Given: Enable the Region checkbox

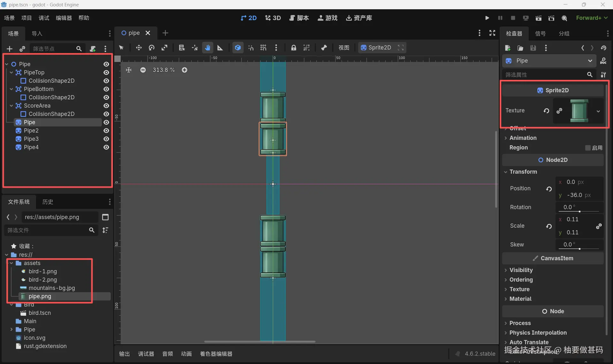Looking at the screenshot, I should (x=588, y=148).
